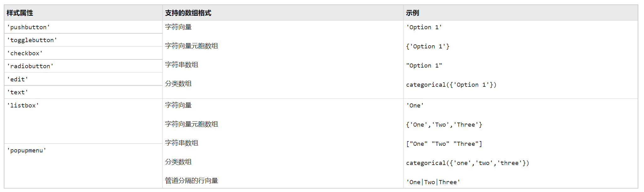Click the categorical({'one','two','three'}) example
Viewport: 644px width, 192px height.
pyautogui.click(x=467, y=163)
